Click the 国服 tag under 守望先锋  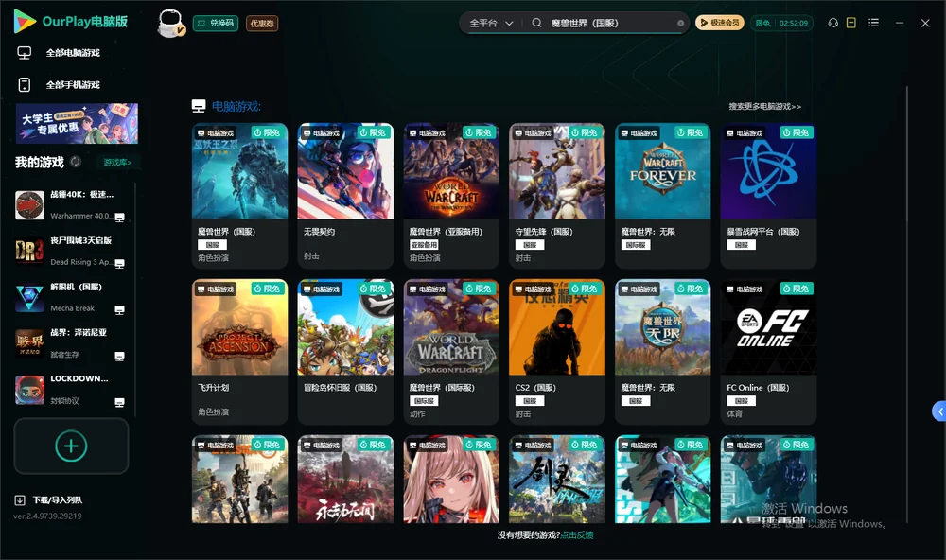click(x=530, y=245)
